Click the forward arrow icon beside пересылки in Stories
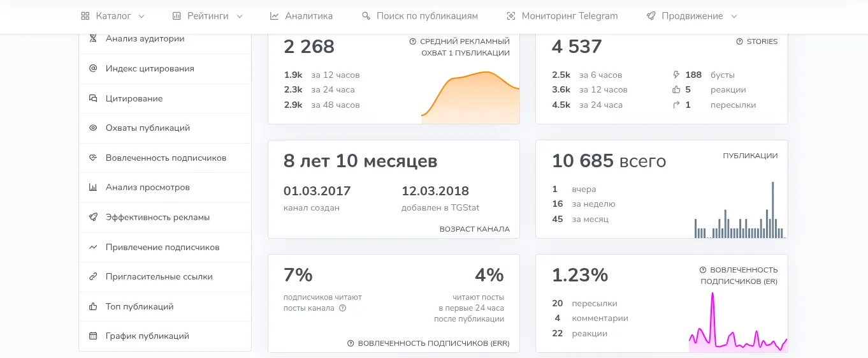Viewport: 868px width, 358px height. tap(676, 105)
